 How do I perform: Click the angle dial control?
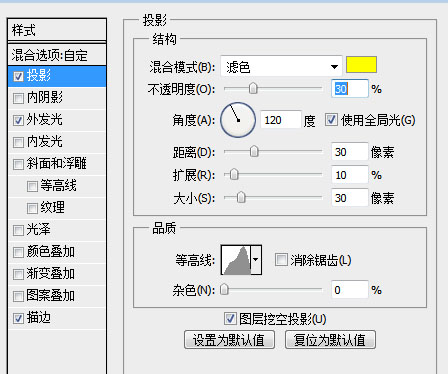coord(238,120)
